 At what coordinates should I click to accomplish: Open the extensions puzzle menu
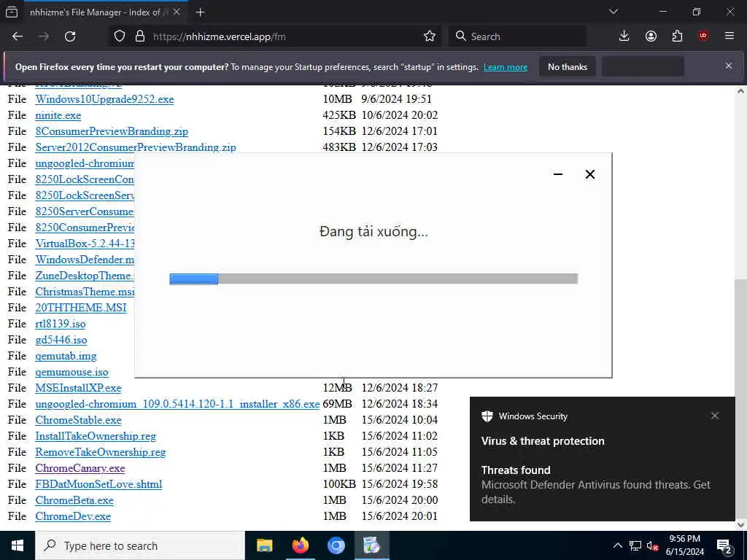pos(677,36)
